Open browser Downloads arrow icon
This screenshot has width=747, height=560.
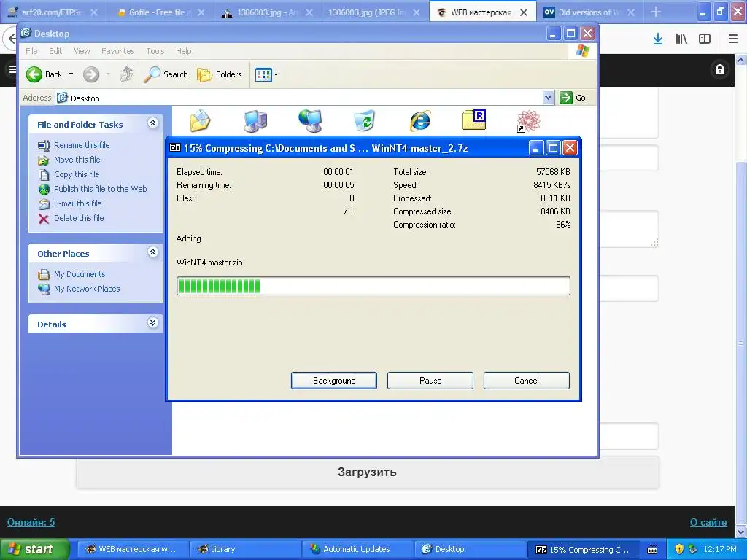[x=658, y=39]
